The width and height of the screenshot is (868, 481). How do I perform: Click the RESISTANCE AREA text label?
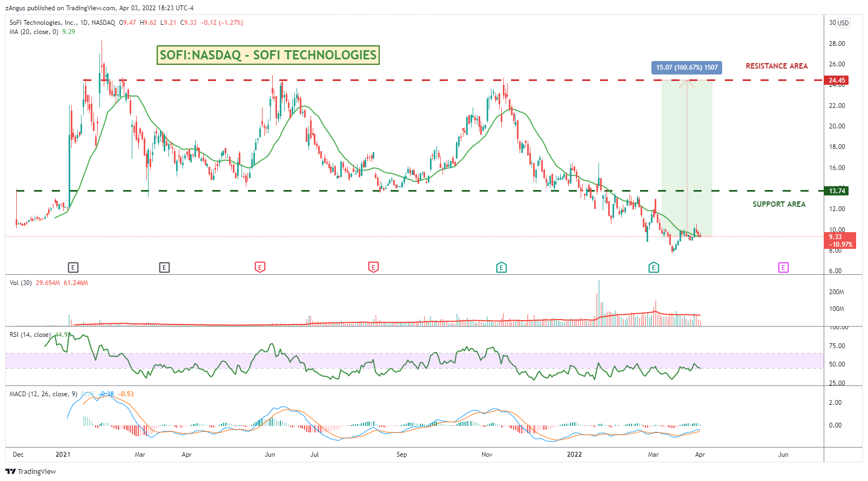pos(777,66)
